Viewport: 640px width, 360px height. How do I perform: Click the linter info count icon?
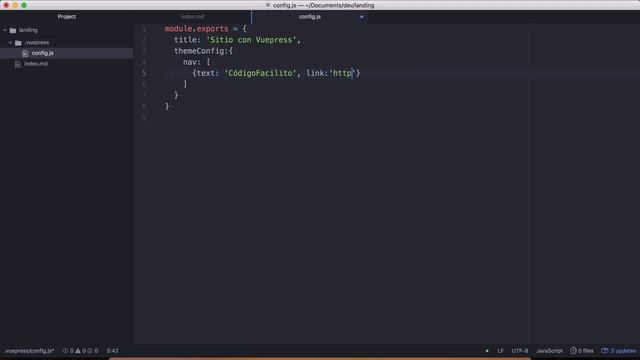click(x=90, y=351)
